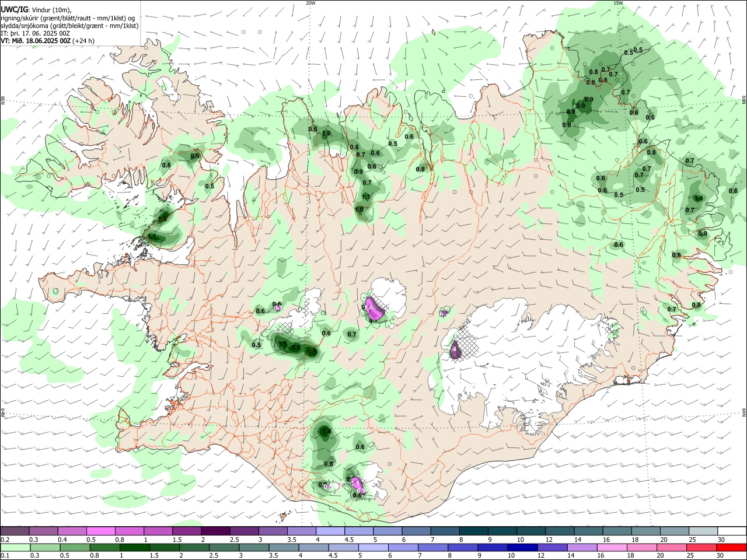Choose the light pink swatch between 16 and 18 in rain legend

click(x=612, y=547)
